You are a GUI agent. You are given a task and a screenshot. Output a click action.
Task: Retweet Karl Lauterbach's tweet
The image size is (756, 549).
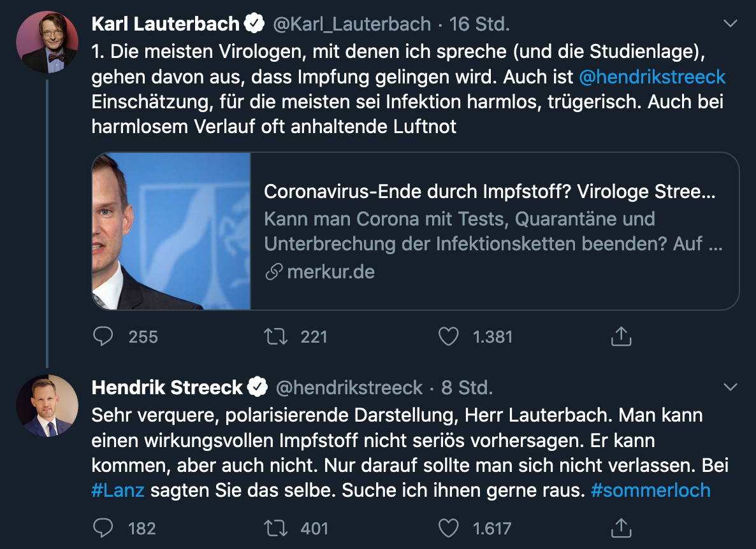(x=275, y=336)
